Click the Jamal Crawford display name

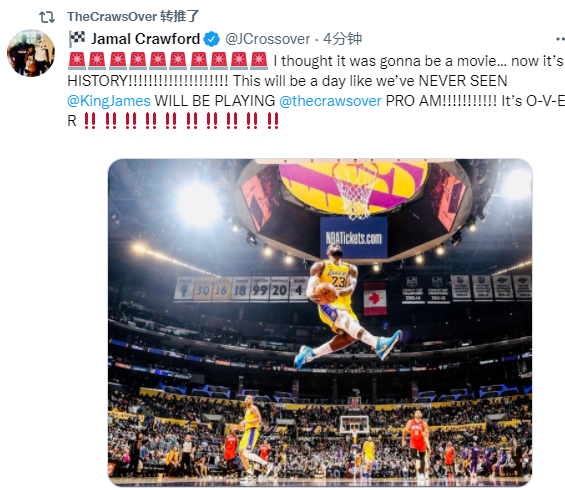point(145,39)
